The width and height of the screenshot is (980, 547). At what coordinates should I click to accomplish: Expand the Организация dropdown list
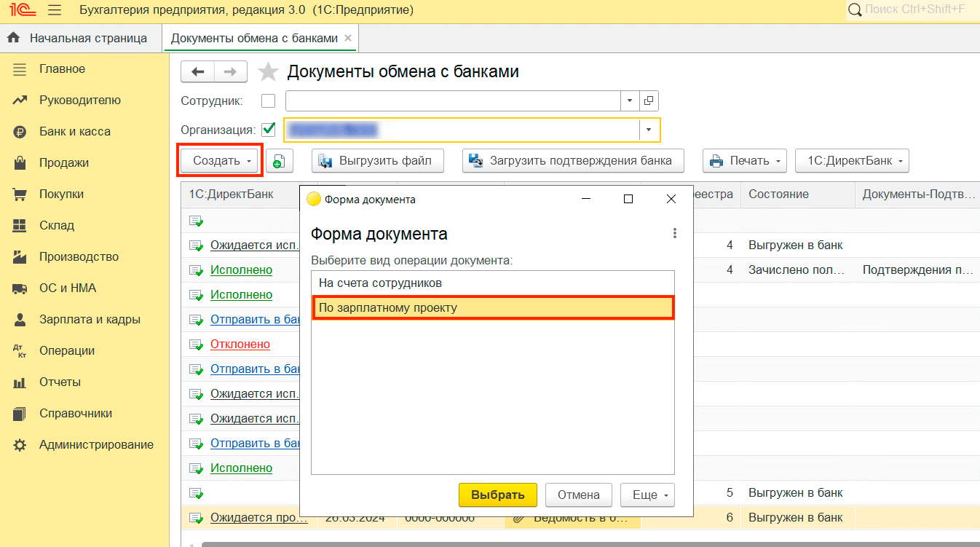(649, 130)
